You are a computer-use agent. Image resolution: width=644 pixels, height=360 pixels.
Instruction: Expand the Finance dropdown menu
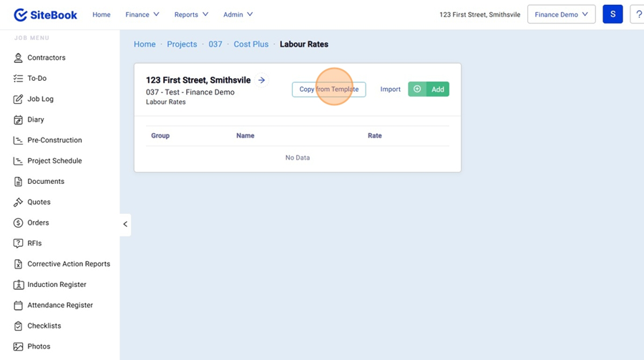click(x=142, y=14)
